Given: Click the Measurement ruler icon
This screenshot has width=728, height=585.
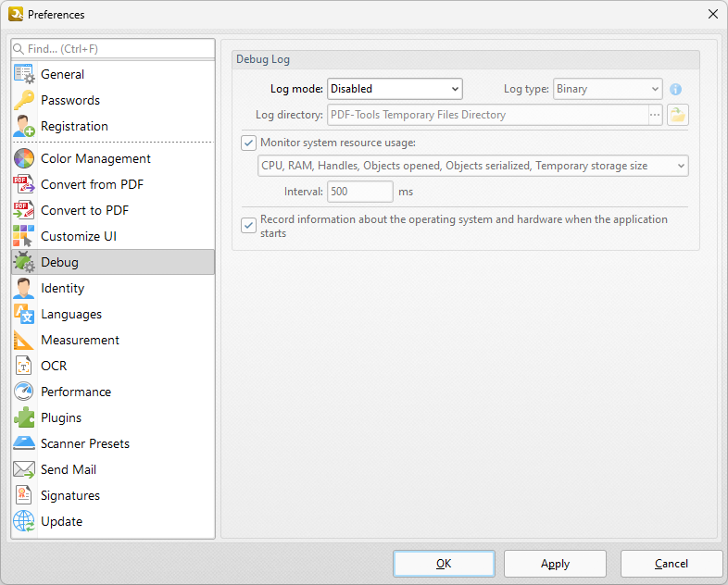Looking at the screenshot, I should tap(24, 340).
